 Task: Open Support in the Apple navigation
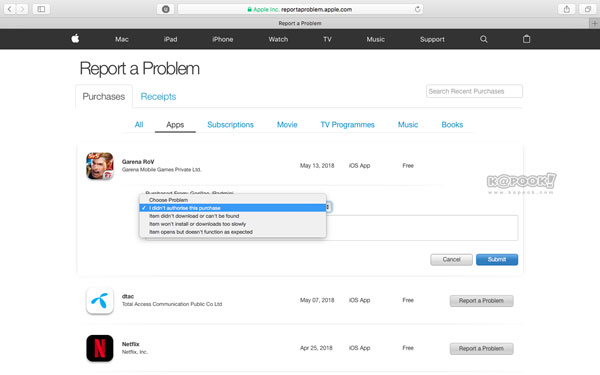(432, 39)
